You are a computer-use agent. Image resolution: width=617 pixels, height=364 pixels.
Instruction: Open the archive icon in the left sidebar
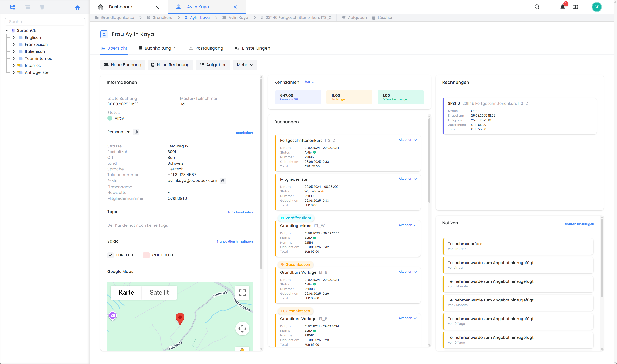coord(28,7)
